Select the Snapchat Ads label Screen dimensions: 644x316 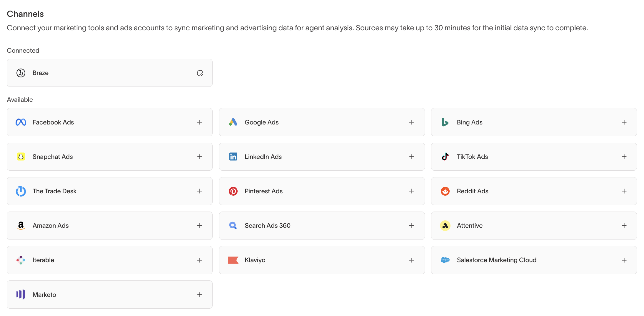click(53, 157)
